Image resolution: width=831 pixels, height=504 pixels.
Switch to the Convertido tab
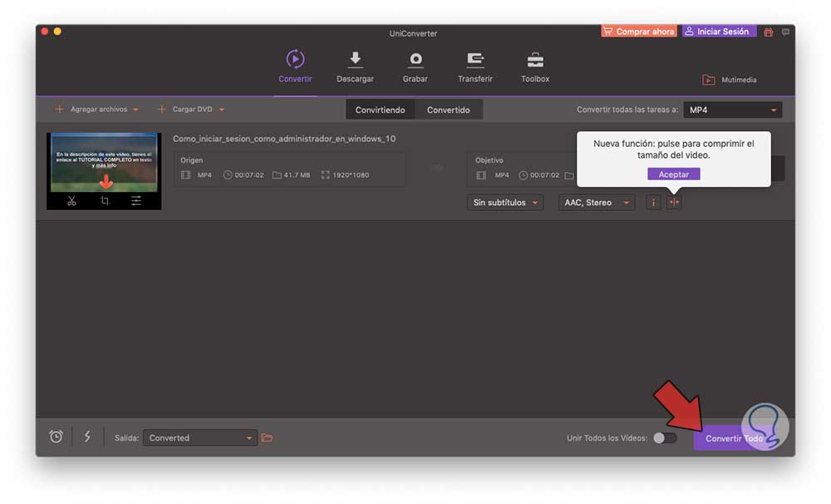tap(449, 110)
